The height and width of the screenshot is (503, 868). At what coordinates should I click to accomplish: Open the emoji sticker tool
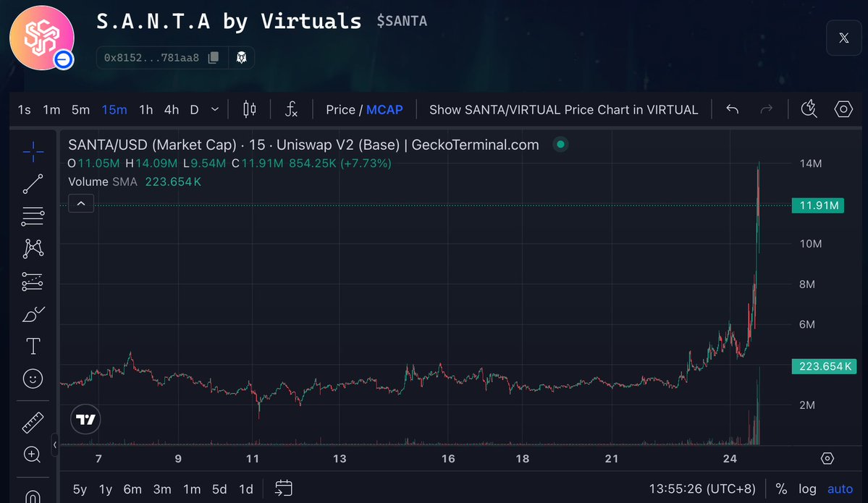pos(33,378)
